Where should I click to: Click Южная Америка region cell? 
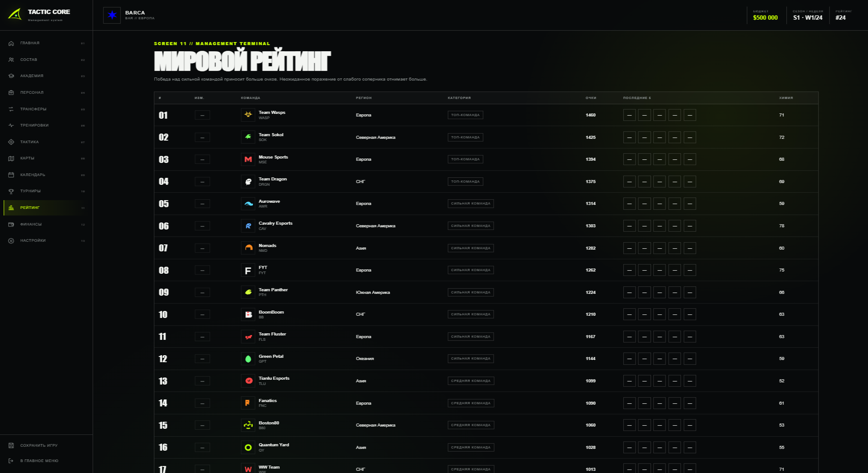(373, 293)
